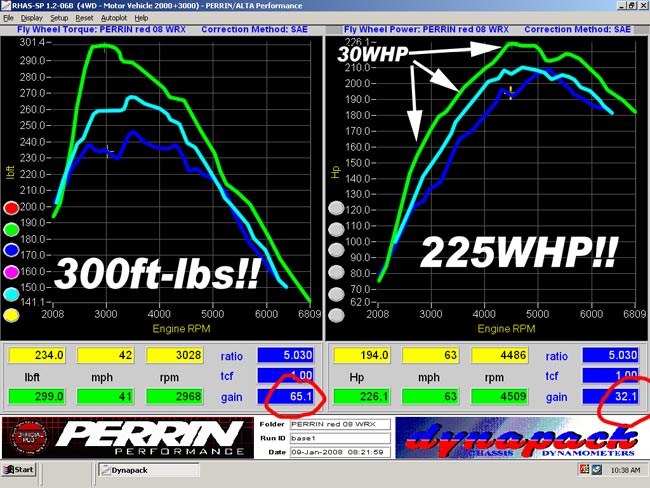Select the yellow 234.0 lbft value
650x488 pixels.
(36, 355)
